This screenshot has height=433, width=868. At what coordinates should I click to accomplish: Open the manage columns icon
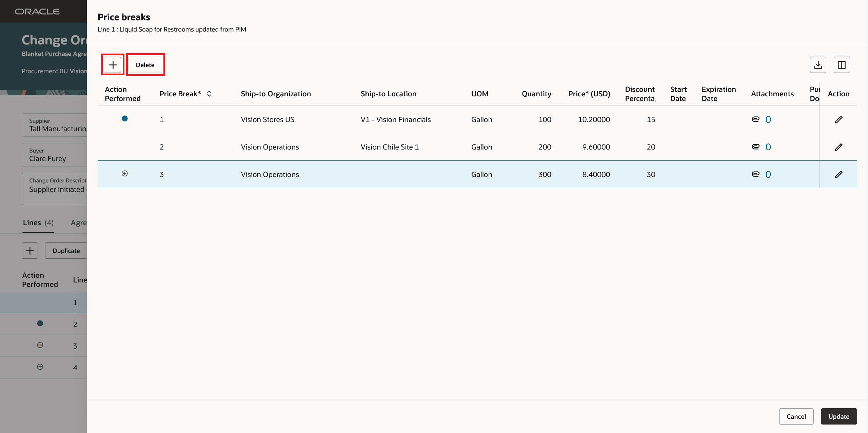click(x=842, y=64)
